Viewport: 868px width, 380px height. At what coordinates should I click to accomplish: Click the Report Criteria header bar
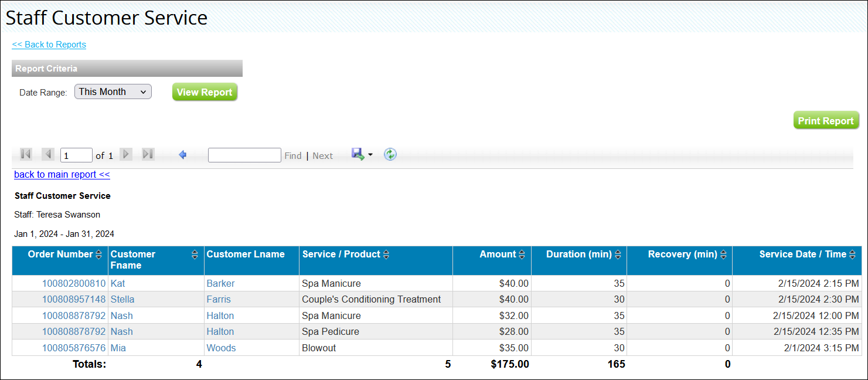(127, 69)
